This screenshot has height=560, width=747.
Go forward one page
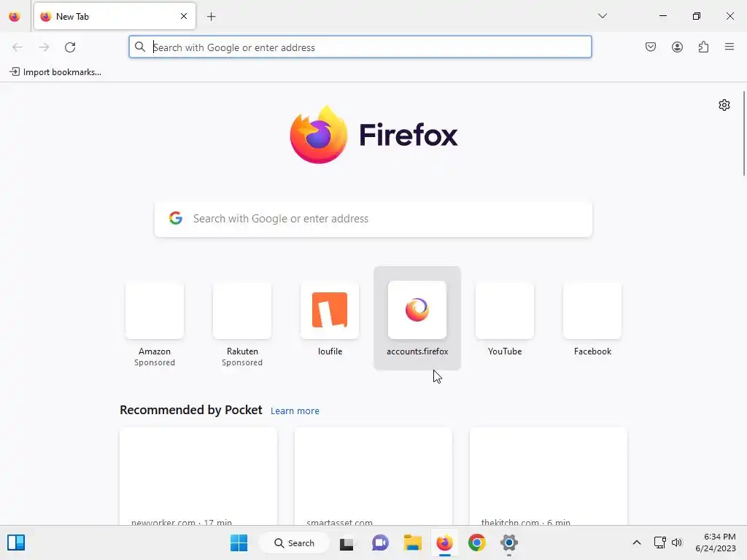pos(44,47)
